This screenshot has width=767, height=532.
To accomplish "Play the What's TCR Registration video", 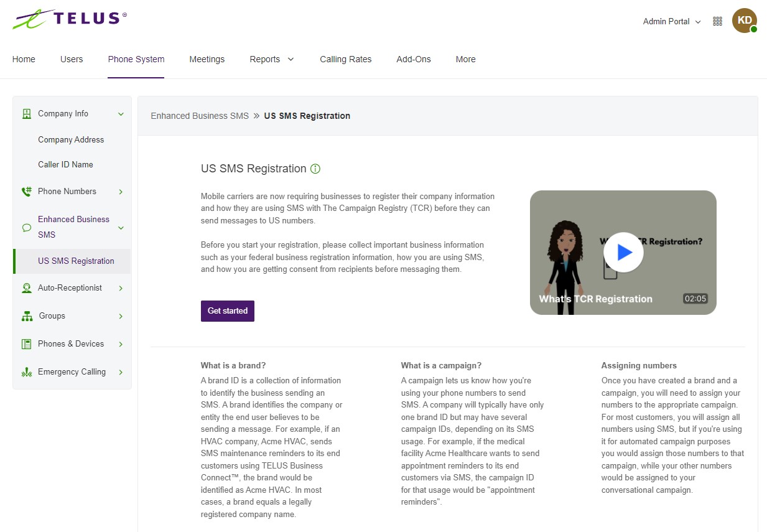I will tap(623, 252).
